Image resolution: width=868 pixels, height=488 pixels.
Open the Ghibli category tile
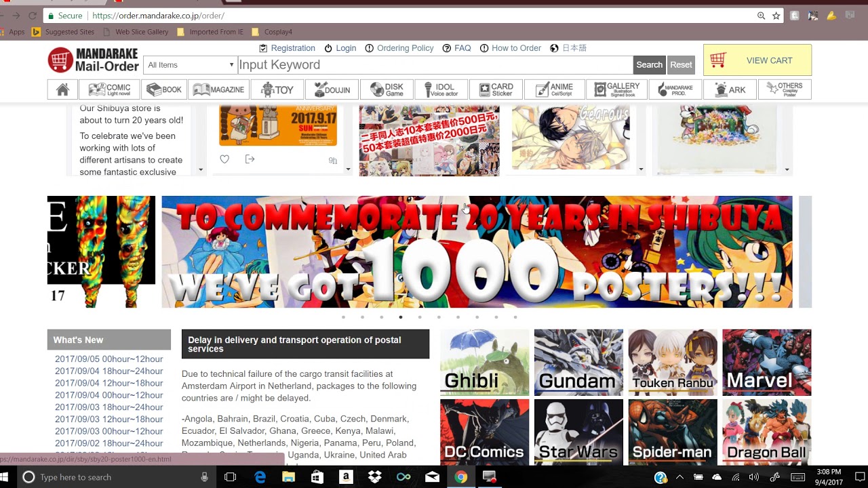tap(485, 362)
